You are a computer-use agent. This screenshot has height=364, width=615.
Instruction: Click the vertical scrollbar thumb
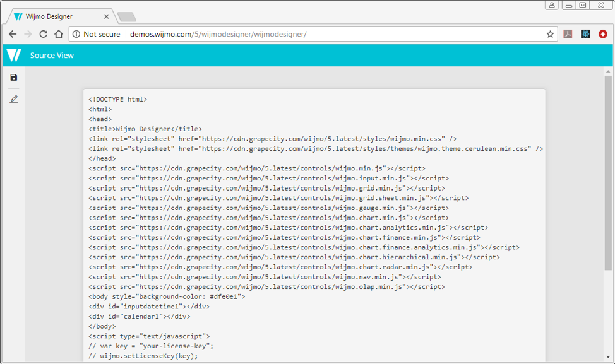click(608, 173)
